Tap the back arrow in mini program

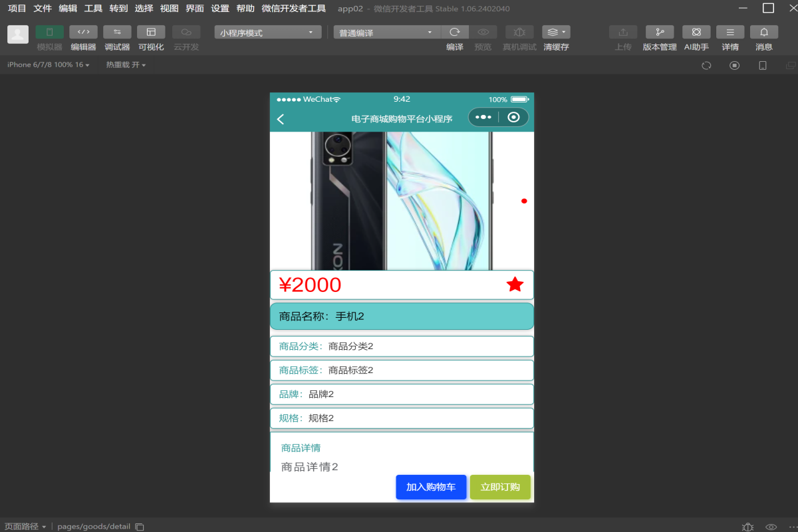click(281, 119)
